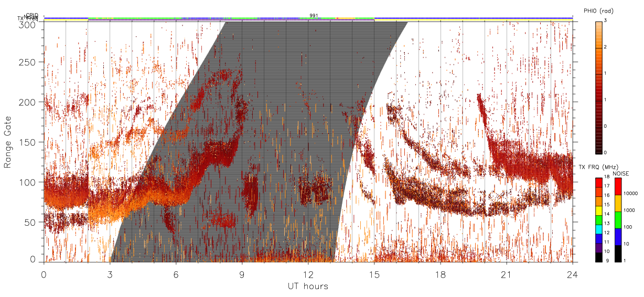Click the '11' label in TX FRQ legend
Image resolution: width=644 pixels, height=297 pixels.
[x=607, y=242]
